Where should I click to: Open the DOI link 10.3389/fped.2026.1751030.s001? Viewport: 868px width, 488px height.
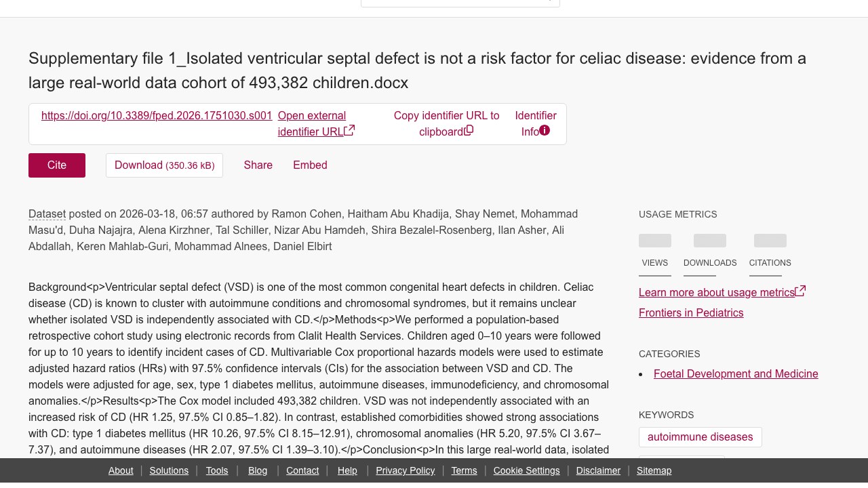coord(157,116)
